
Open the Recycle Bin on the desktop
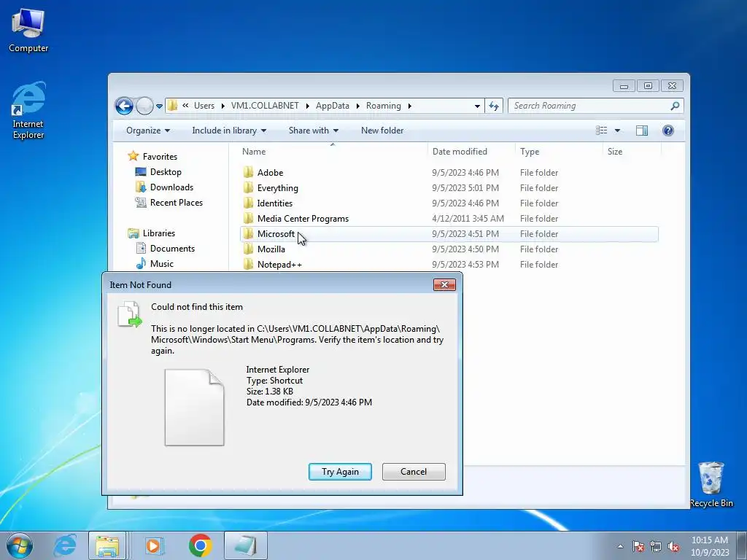pyautogui.click(x=711, y=484)
